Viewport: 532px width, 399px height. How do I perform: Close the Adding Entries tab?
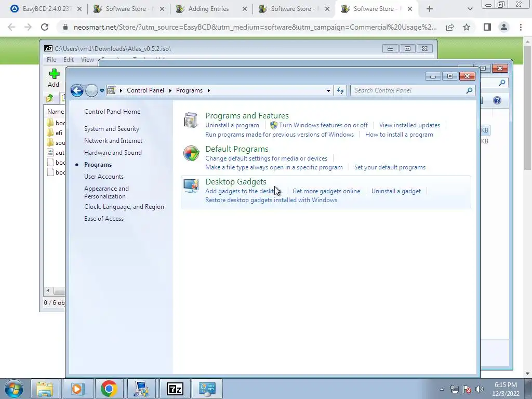click(x=245, y=9)
